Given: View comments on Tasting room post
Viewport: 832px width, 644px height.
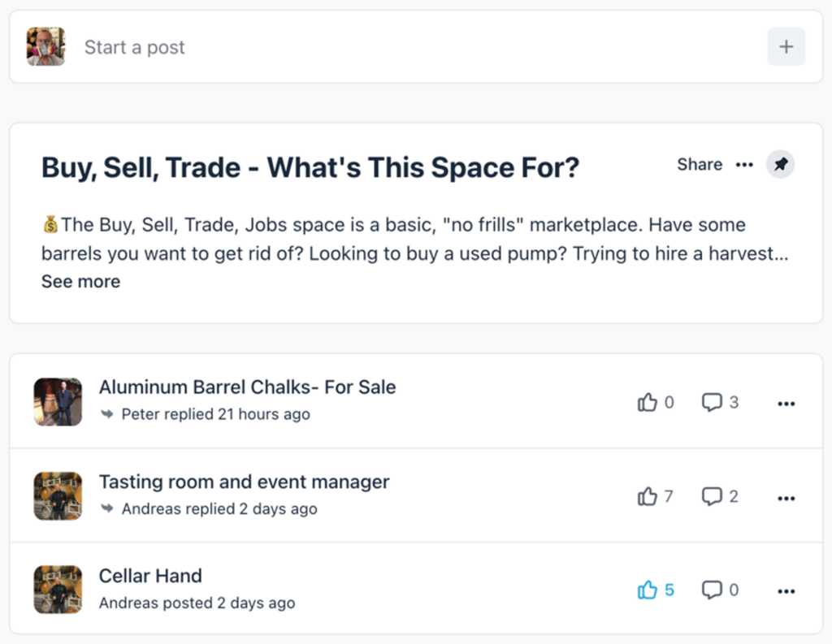Looking at the screenshot, I should [x=712, y=497].
